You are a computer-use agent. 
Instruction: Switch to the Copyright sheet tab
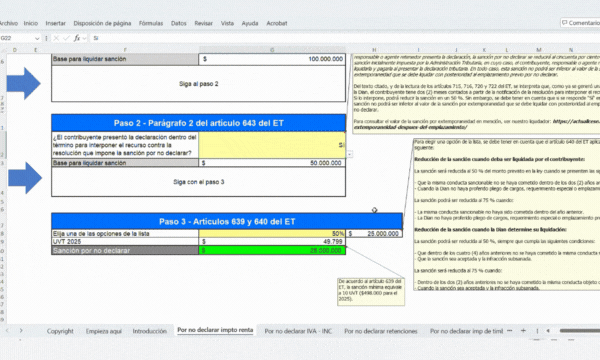pos(60,331)
